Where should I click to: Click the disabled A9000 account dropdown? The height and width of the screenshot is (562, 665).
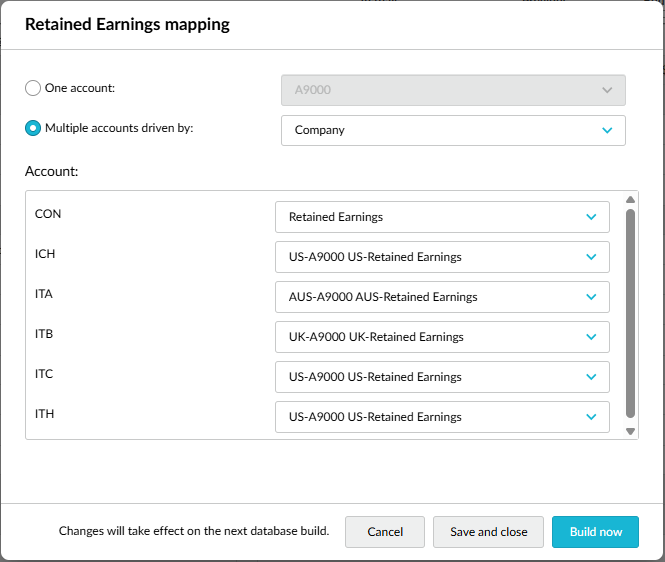(x=452, y=90)
